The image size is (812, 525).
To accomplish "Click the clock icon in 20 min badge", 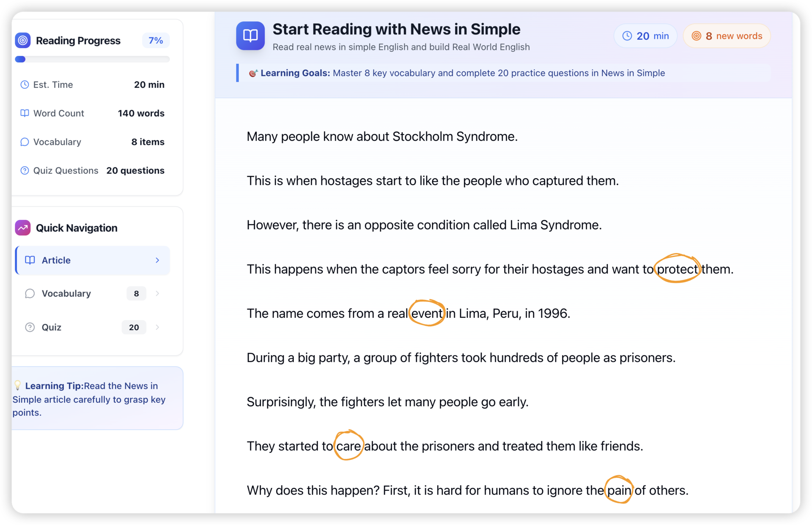I will point(627,36).
